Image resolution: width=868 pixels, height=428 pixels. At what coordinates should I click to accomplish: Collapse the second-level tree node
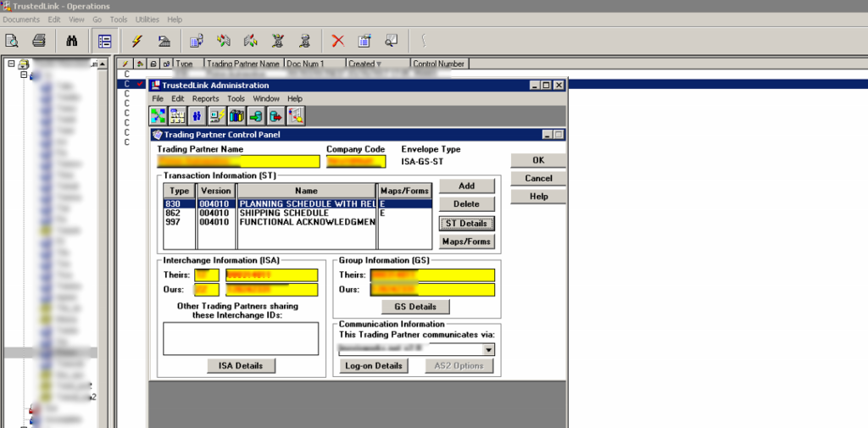click(x=24, y=75)
